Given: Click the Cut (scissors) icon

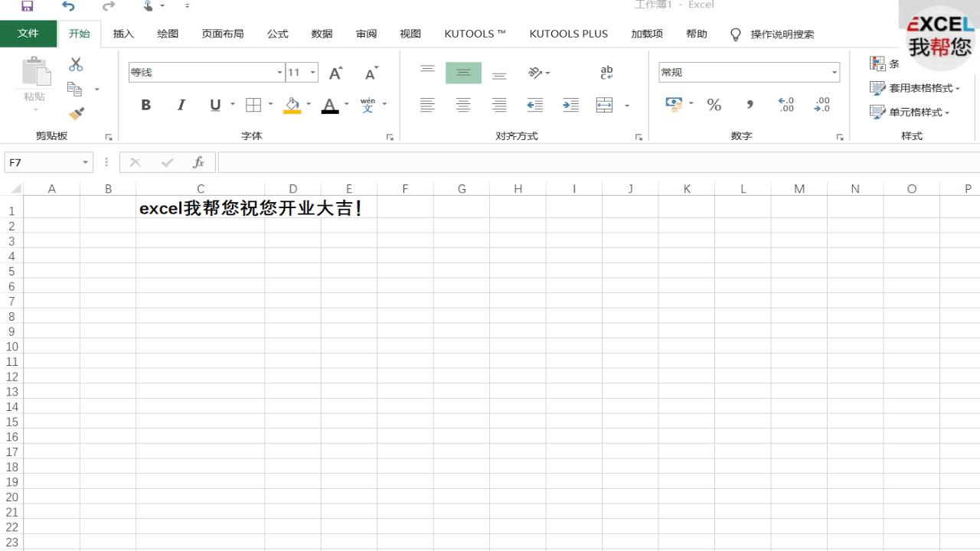Looking at the screenshot, I should (74, 65).
